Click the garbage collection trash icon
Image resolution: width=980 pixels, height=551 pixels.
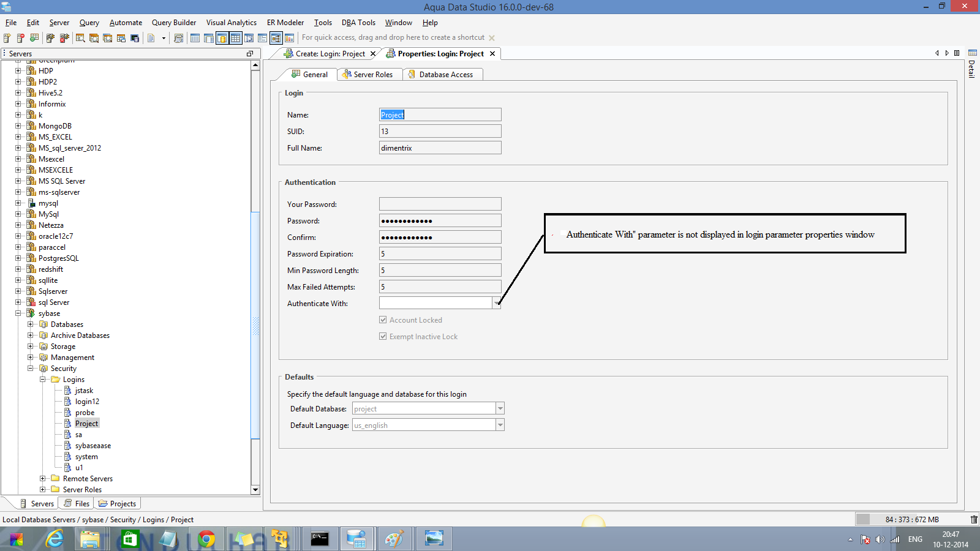[x=974, y=519]
